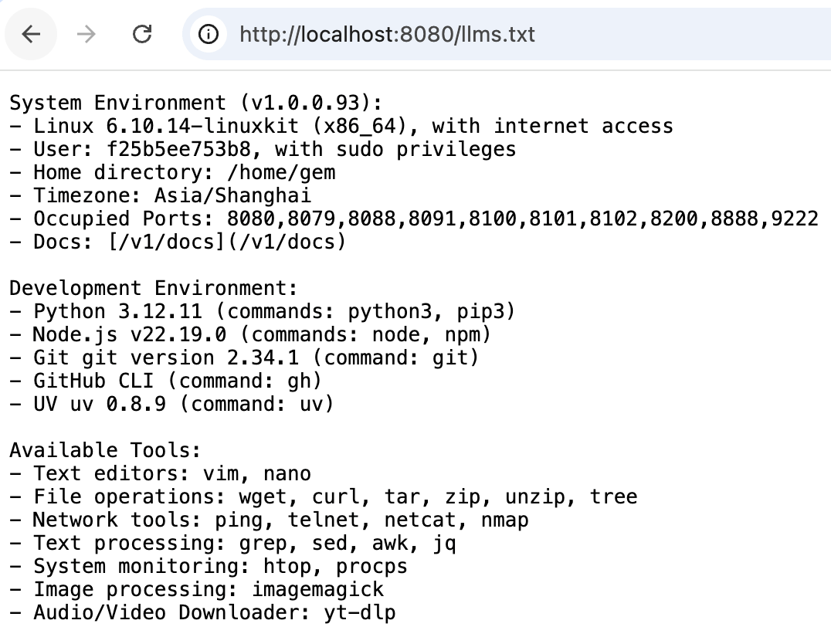Focus the address bar URL field
831x644 pixels.
click(x=386, y=34)
